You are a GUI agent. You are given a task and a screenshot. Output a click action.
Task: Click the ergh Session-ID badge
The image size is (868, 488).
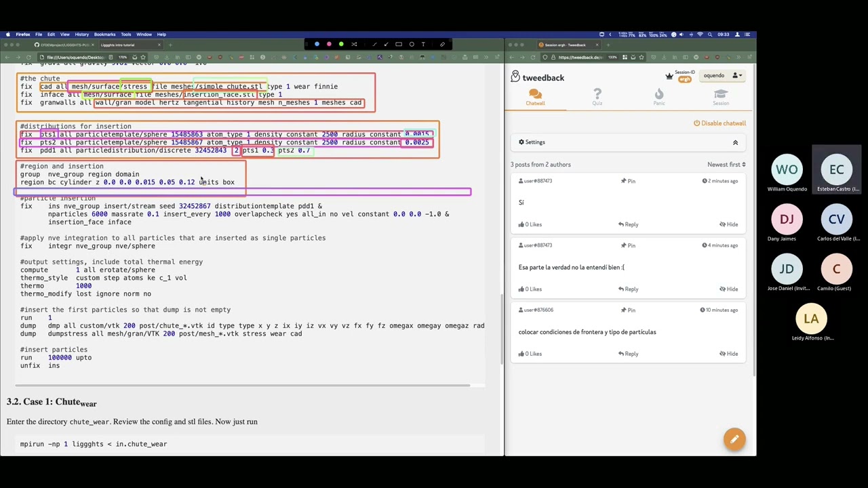684,79
